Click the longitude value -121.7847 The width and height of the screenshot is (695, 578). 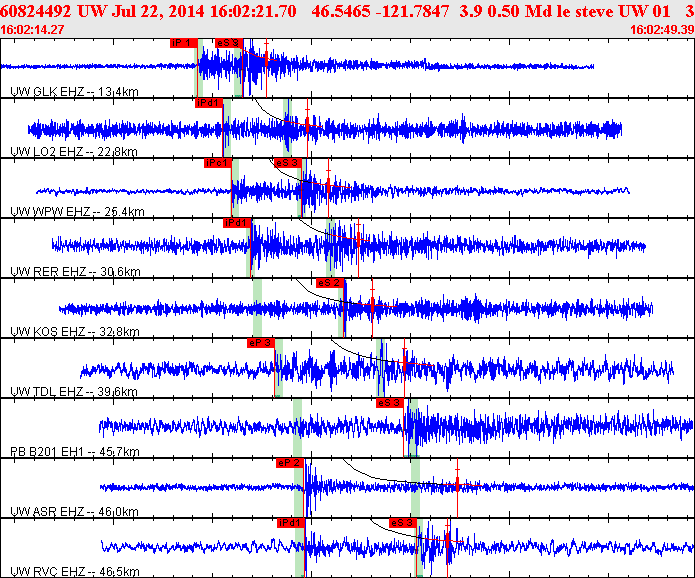pyautogui.click(x=412, y=11)
